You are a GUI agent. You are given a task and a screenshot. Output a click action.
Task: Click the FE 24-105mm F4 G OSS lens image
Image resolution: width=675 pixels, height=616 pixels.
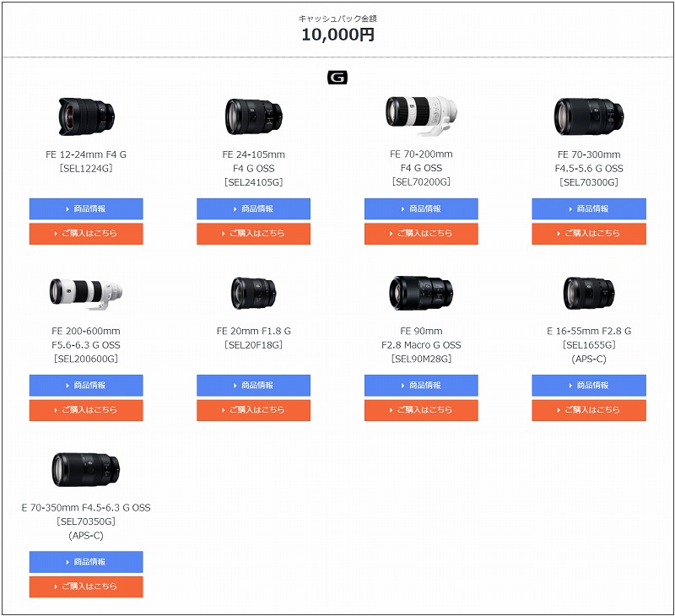click(x=253, y=116)
